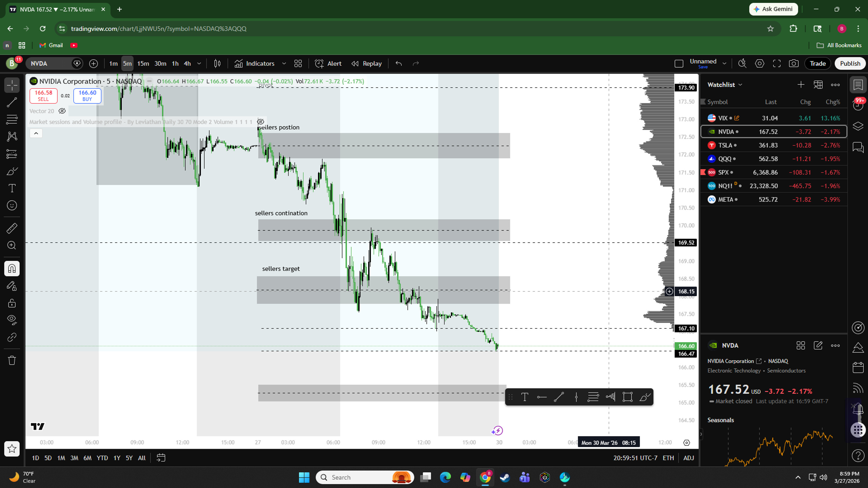Image resolution: width=868 pixels, height=488 pixels.
Task: Collapse the indicator legend arrow
Action: [36, 133]
